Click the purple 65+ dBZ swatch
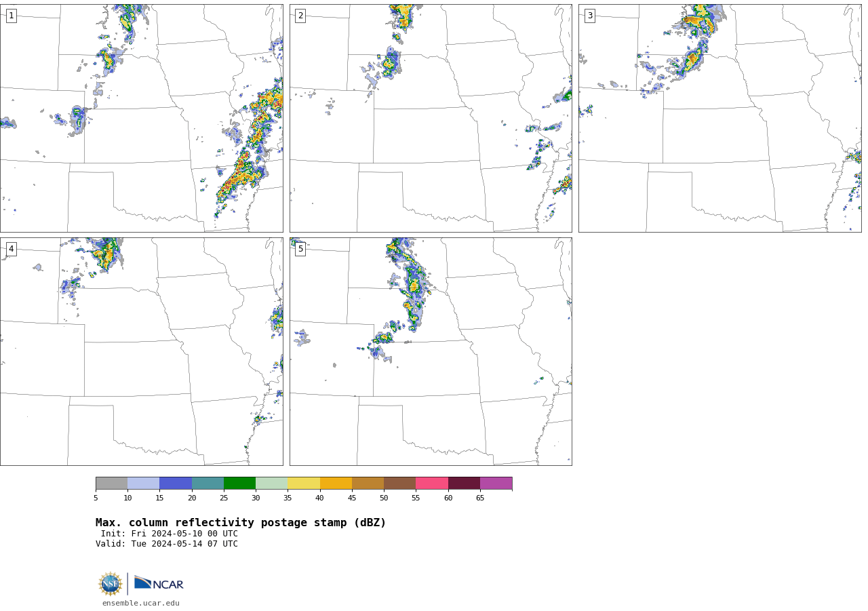The width and height of the screenshot is (868, 611). [x=496, y=483]
